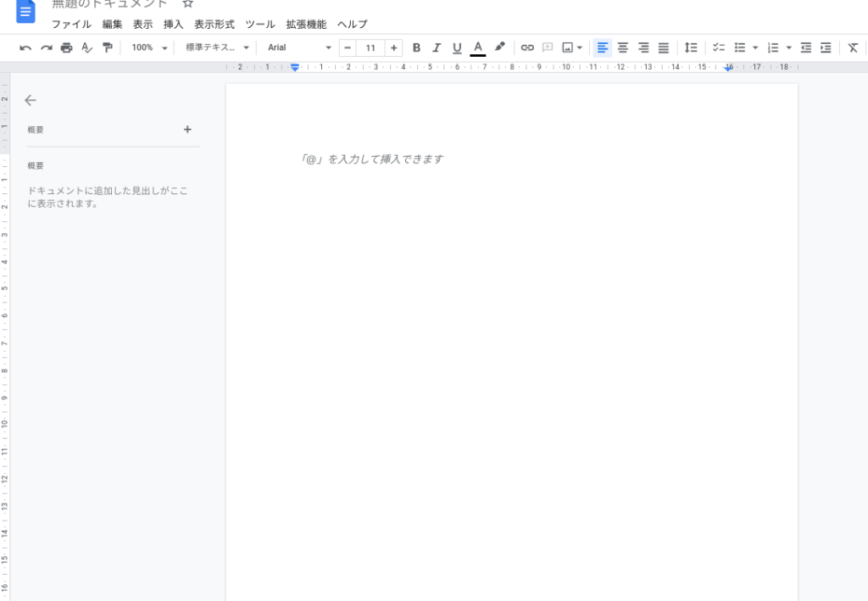Open the Arial font dropdown
This screenshot has width=868, height=601.
pyautogui.click(x=298, y=47)
